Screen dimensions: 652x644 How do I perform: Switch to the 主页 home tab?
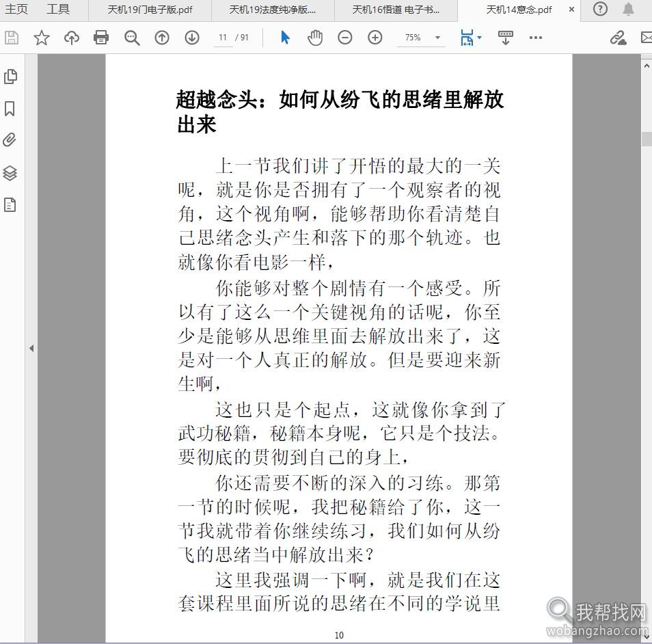pos(16,9)
